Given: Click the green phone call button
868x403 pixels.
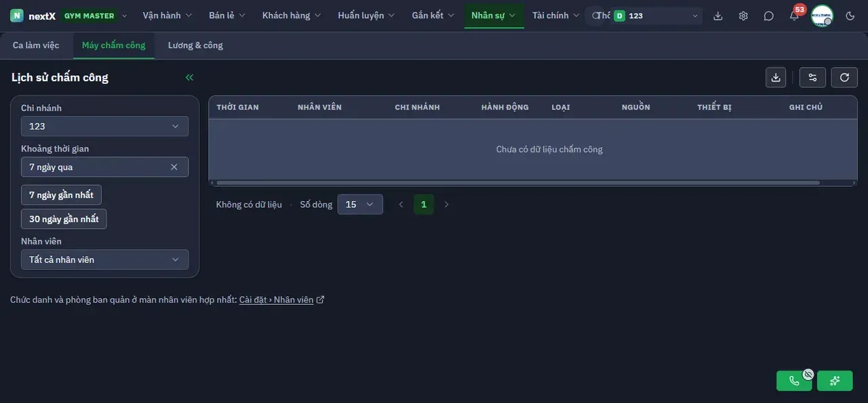Looking at the screenshot, I should click(x=794, y=381).
